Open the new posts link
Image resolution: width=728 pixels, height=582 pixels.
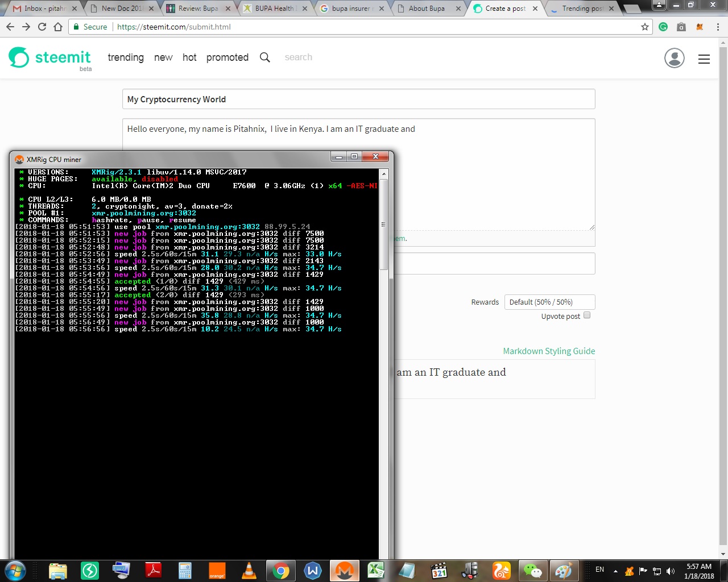(163, 57)
